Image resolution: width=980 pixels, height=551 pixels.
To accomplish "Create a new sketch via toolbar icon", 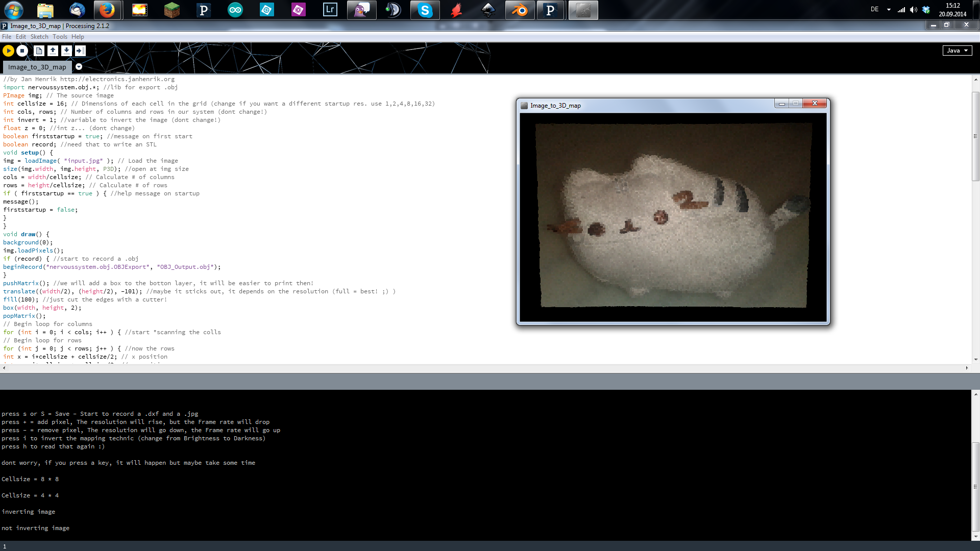I will click(x=39, y=51).
